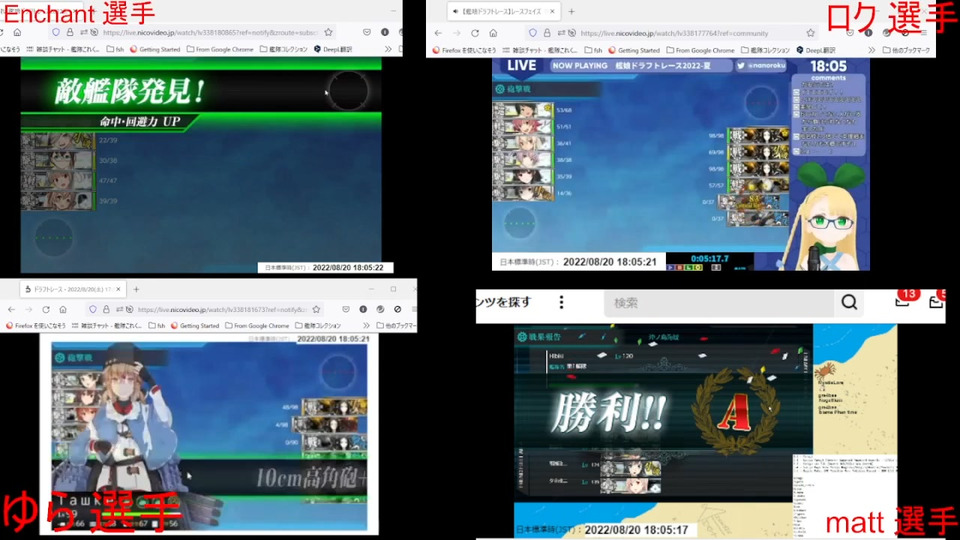Open DeepL翻訳 bookmark in Enchant window

333,49
